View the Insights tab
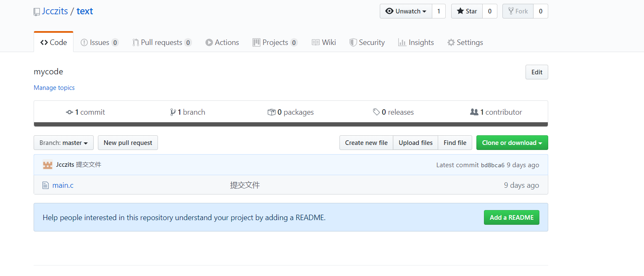Screen dimensions: 644x276 coord(416,42)
